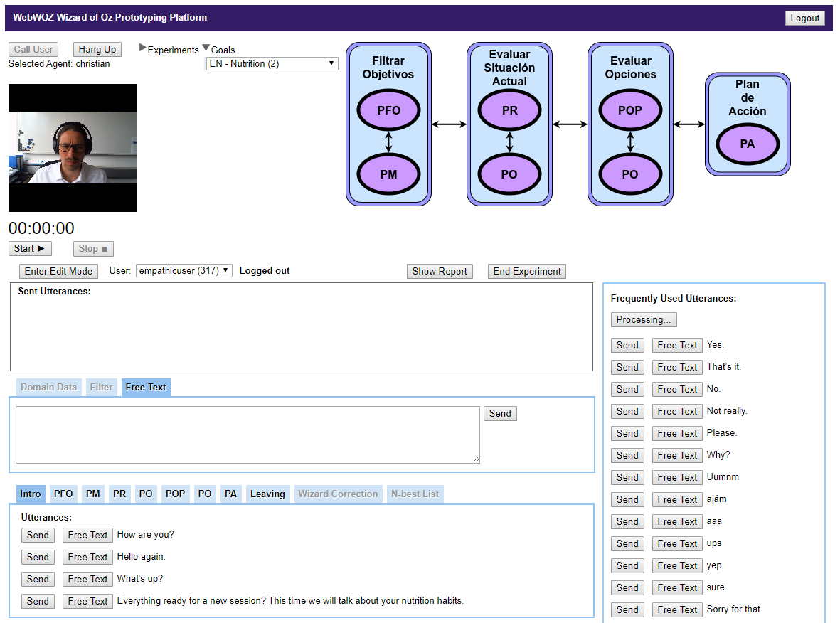Click Free Text for 'ups'
840x623 pixels.
point(677,544)
